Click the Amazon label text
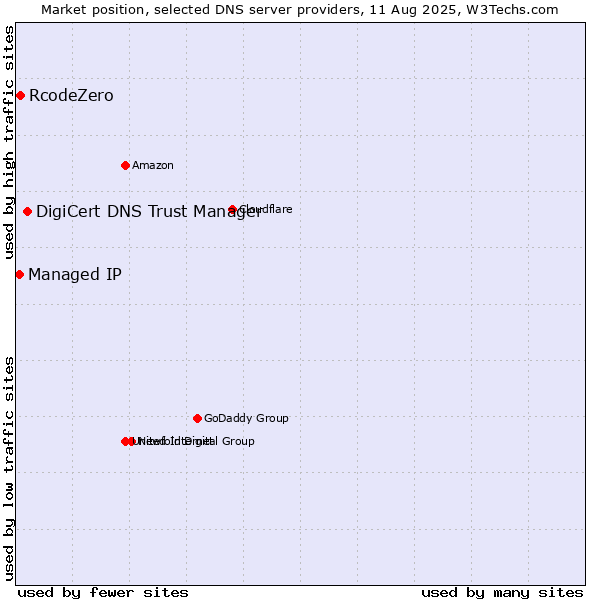Screen dimensions: 600x600 (x=153, y=166)
